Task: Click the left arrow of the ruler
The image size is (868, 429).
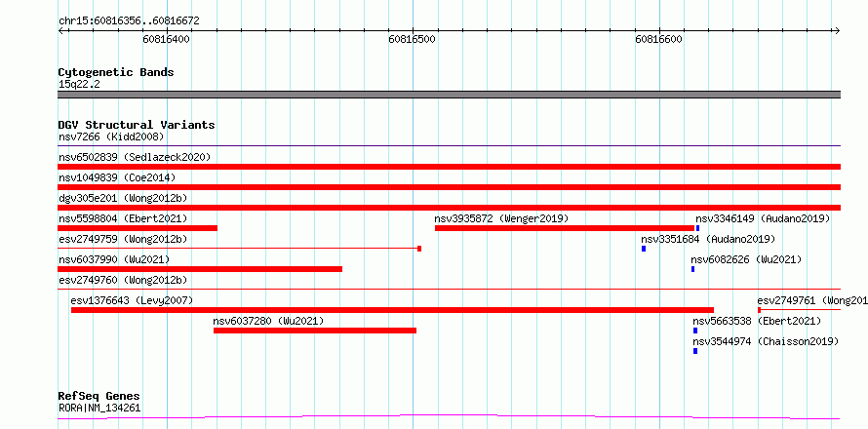Action: click(60, 30)
